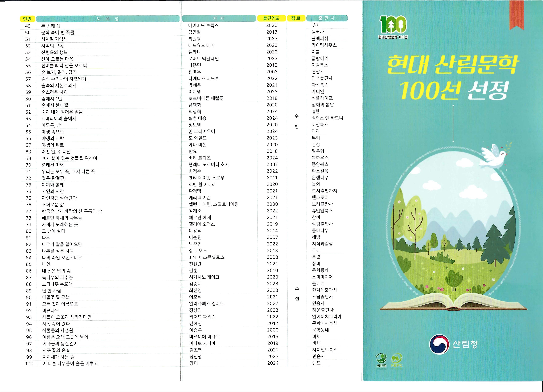
Task: Select book title 문학 속에 핀 꽃들
Action: 58,32
